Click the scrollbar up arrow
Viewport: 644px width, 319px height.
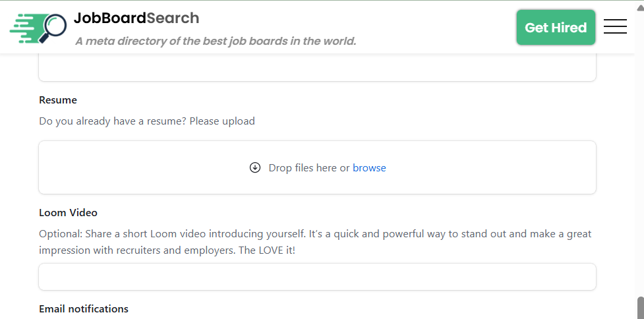click(640, 8)
